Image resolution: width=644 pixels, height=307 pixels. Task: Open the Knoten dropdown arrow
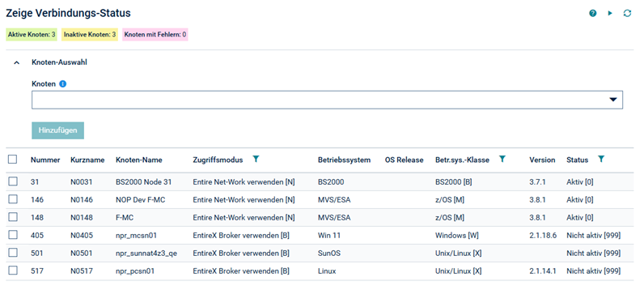[613, 100]
